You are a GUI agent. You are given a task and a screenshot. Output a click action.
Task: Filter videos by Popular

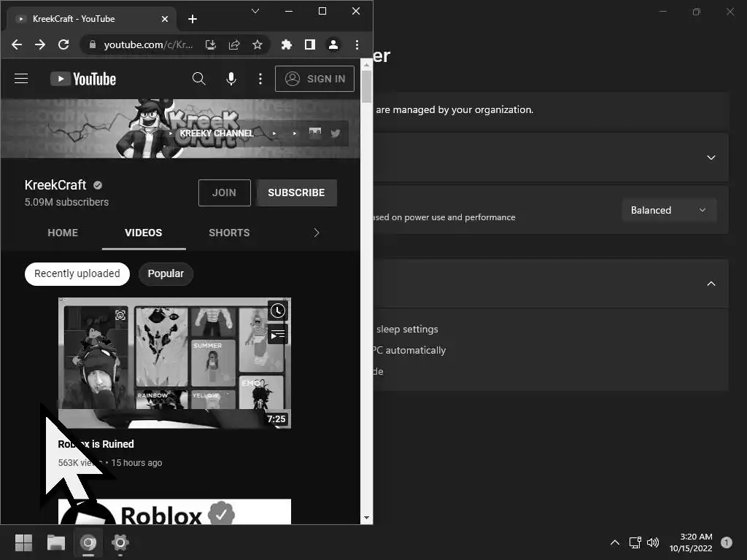click(166, 274)
